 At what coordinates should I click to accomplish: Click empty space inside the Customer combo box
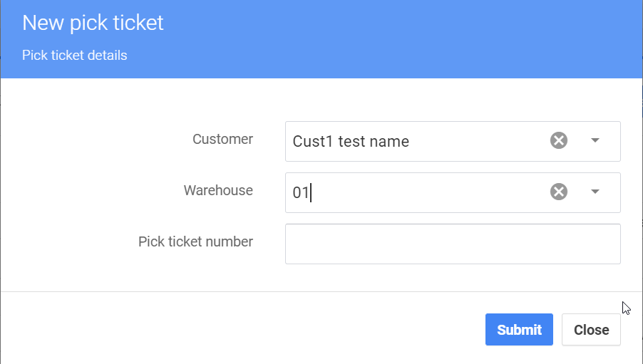(x=478, y=141)
